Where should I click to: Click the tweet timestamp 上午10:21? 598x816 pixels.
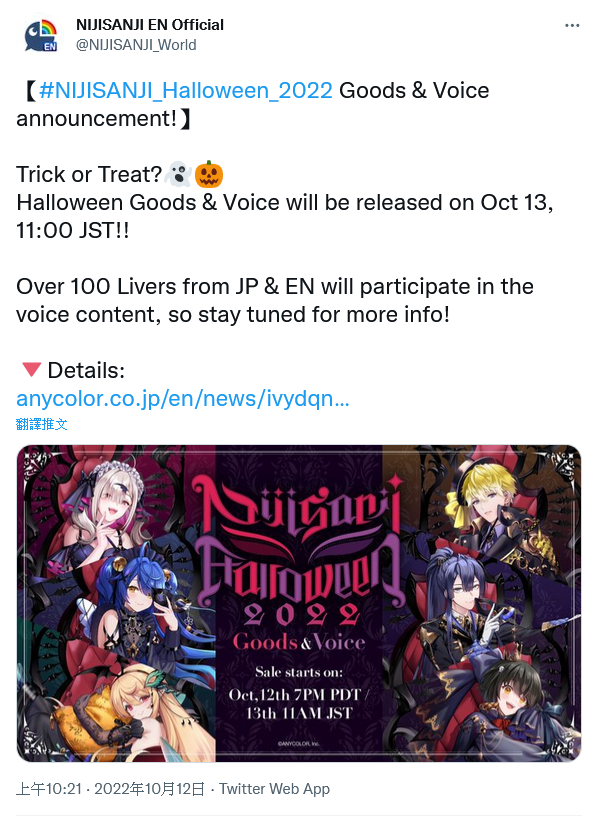(x=49, y=789)
